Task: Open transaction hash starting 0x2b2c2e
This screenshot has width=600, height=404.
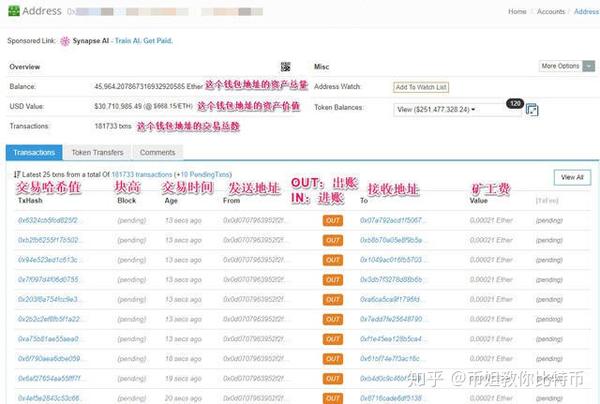Action: click(49, 319)
